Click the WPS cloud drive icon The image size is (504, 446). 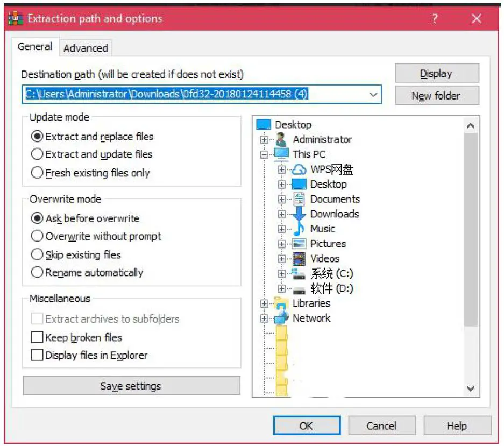(x=299, y=169)
